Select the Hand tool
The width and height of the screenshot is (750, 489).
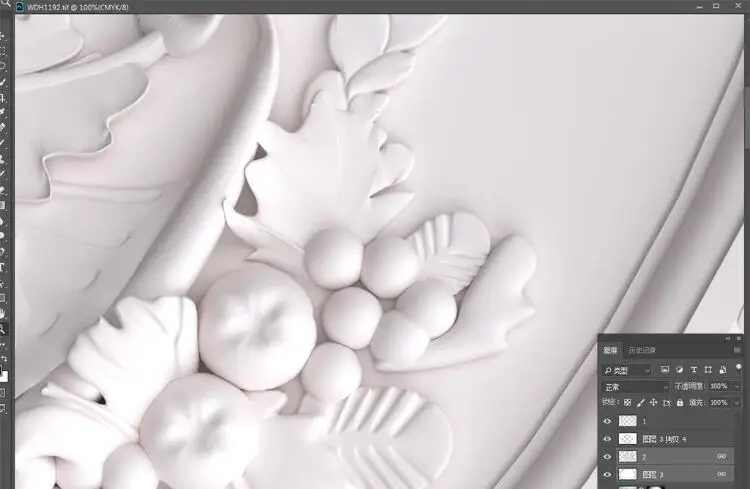click(x=2, y=314)
